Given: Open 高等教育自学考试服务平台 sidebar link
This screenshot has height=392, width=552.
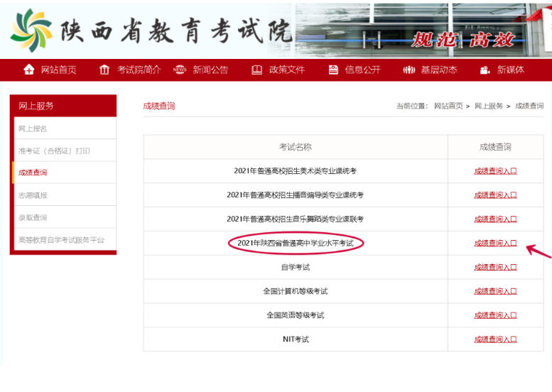Looking at the screenshot, I should point(61,240).
